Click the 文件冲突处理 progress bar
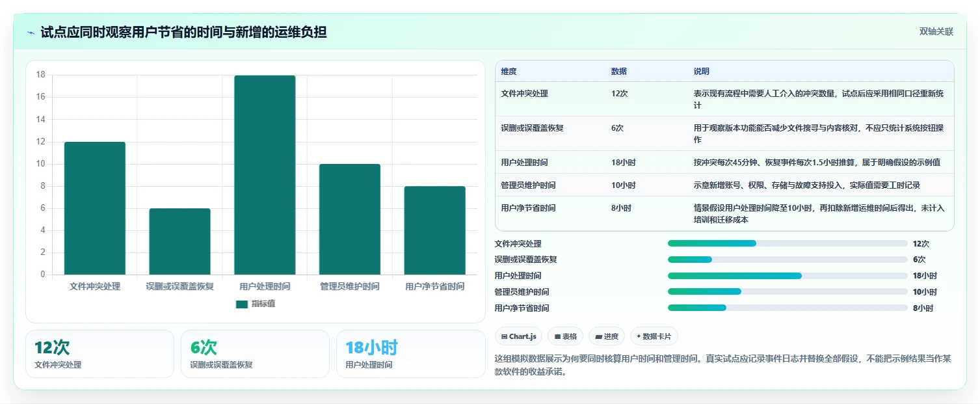The height and width of the screenshot is (404, 980). click(788, 243)
